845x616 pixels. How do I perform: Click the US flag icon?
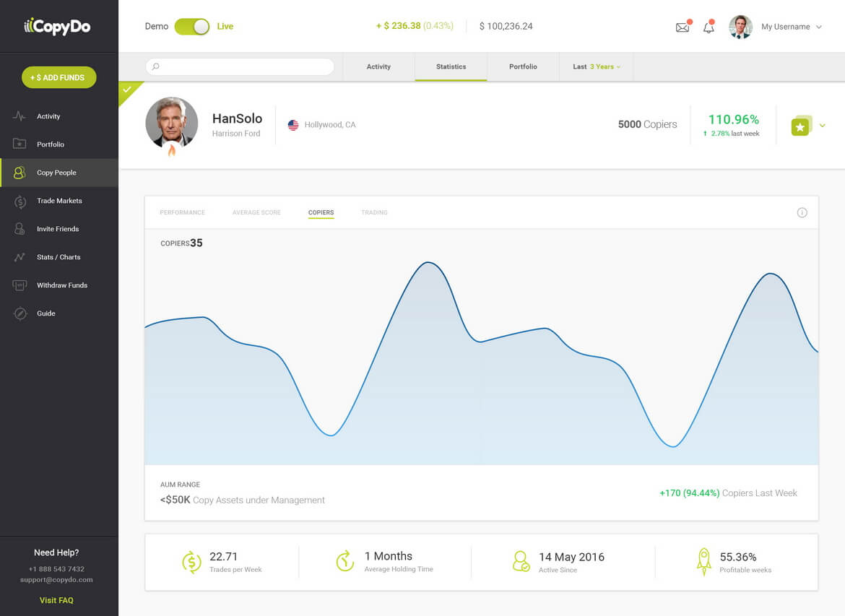coord(293,125)
